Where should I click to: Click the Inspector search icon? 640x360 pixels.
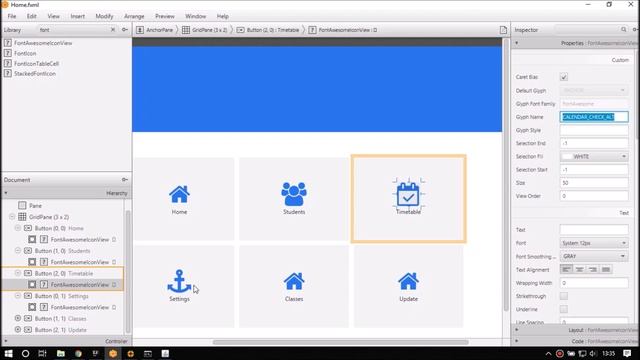point(623,30)
